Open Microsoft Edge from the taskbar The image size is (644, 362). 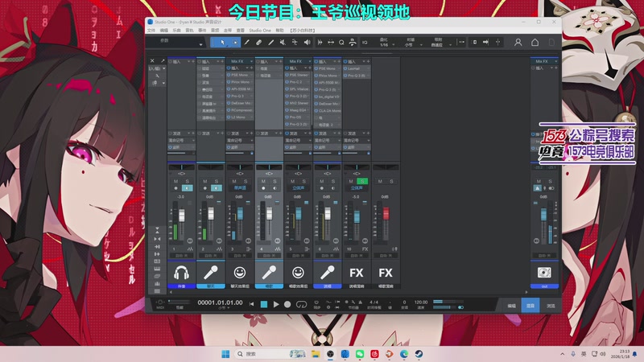point(404,354)
